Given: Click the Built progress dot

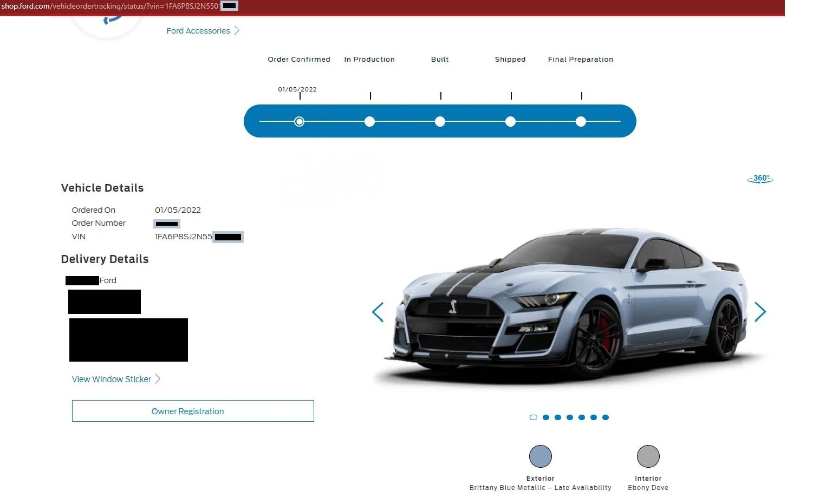Looking at the screenshot, I should [x=440, y=121].
